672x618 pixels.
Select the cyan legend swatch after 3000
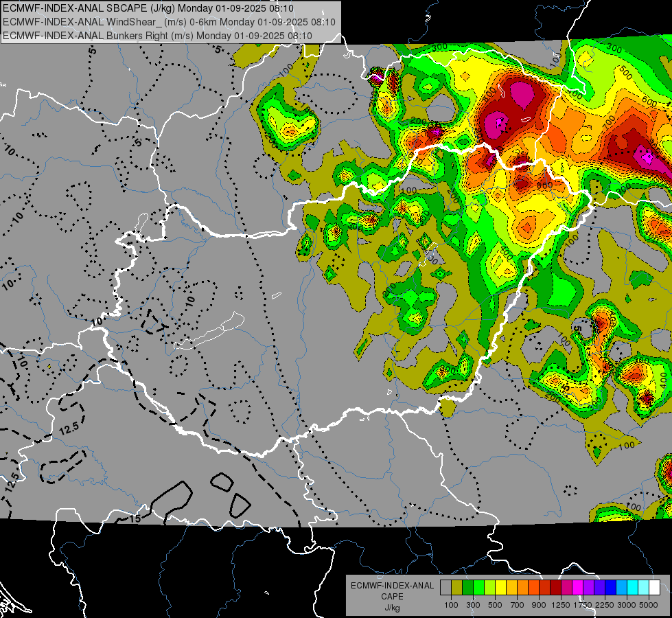click(633, 588)
